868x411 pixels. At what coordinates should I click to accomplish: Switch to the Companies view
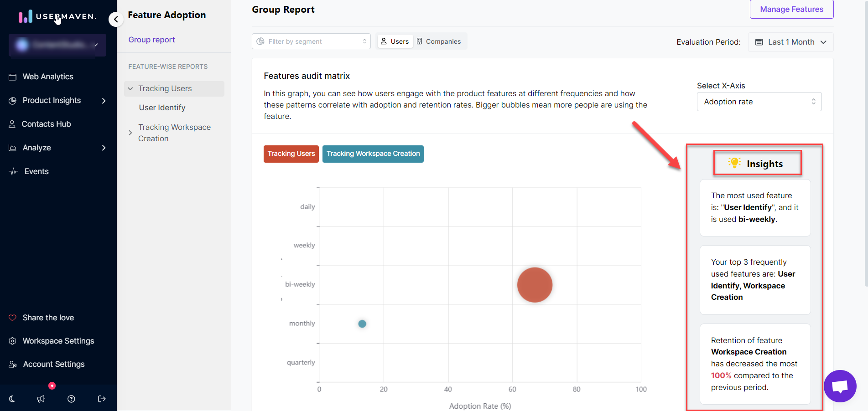click(x=439, y=41)
